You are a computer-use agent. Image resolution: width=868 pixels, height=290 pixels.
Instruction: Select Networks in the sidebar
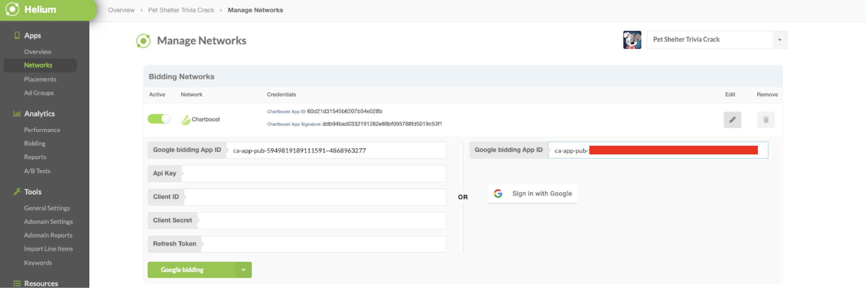tap(38, 65)
